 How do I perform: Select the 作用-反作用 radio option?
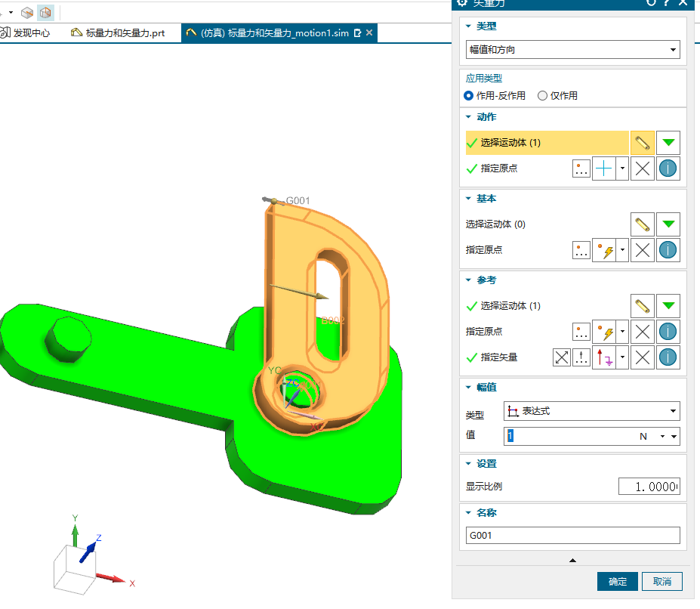[x=469, y=96]
